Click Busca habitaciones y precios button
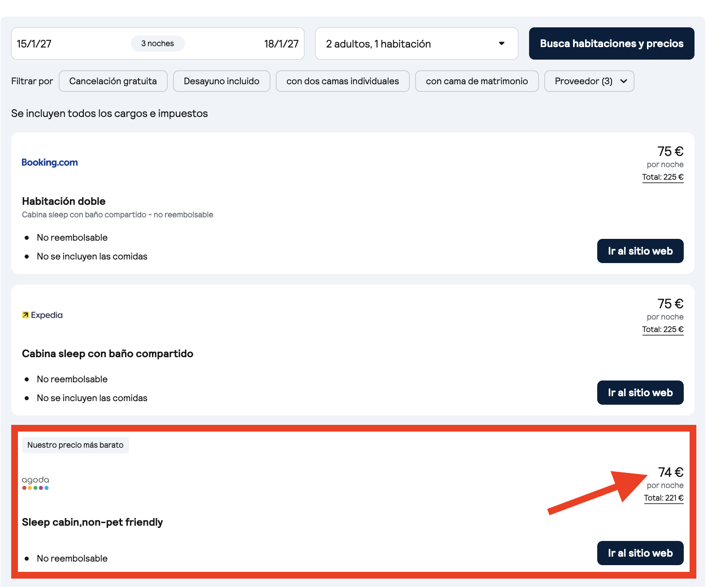Viewport: 712px width, 588px height. coord(612,43)
